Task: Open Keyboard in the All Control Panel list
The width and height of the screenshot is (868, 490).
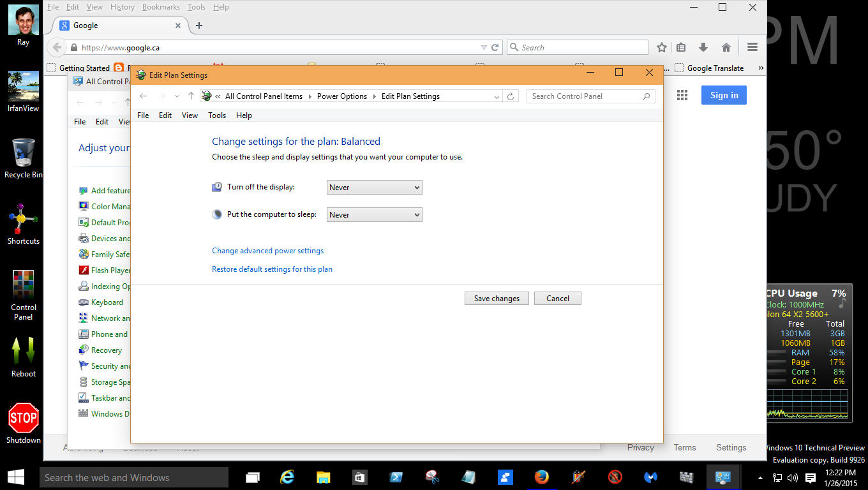Action: tap(107, 302)
